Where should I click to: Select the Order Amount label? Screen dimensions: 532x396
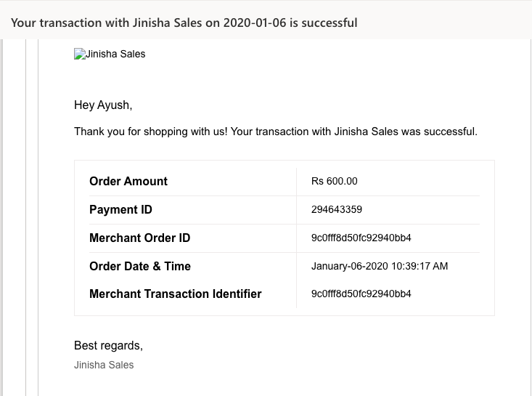click(128, 182)
